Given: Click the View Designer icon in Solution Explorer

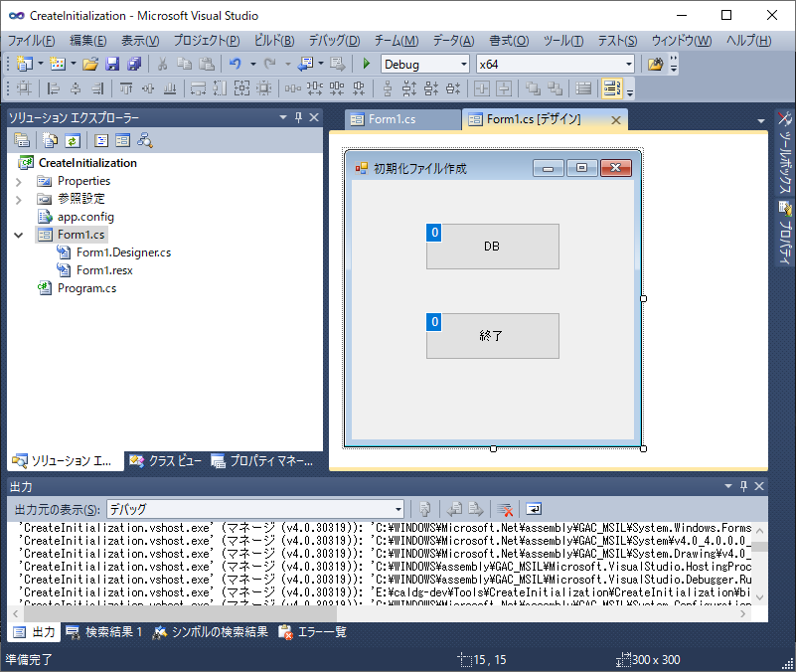Looking at the screenshot, I should (x=122, y=140).
